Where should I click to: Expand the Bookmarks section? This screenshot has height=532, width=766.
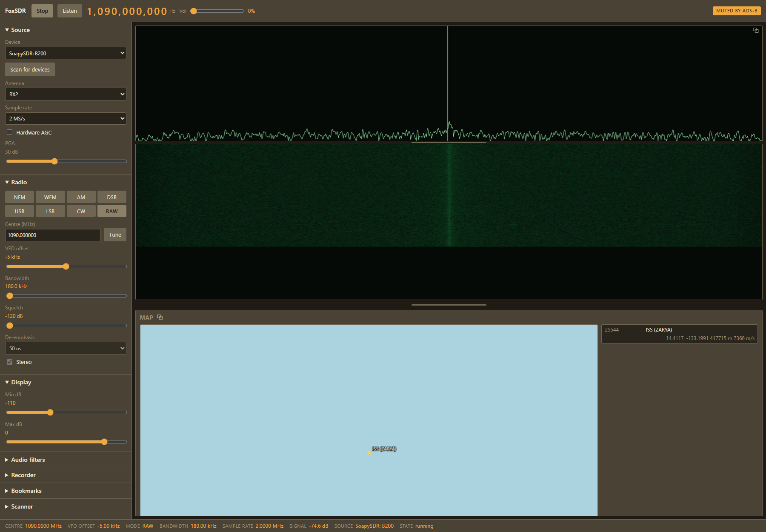pyautogui.click(x=23, y=491)
